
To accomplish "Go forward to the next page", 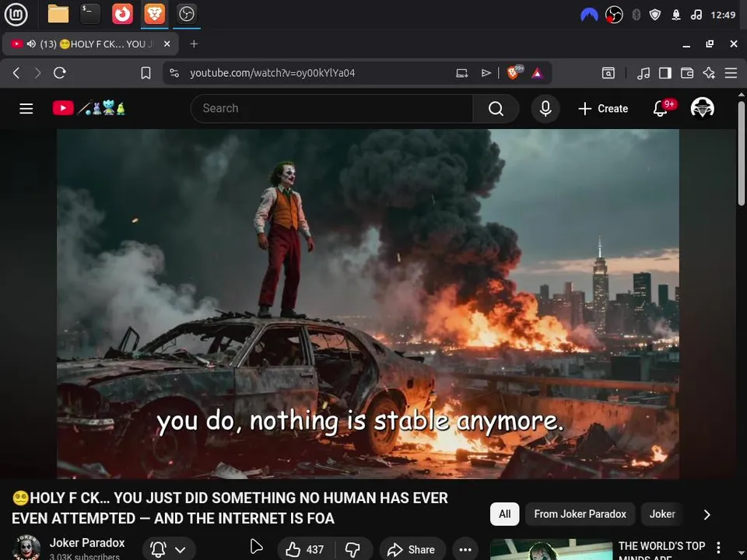I will 37,73.
